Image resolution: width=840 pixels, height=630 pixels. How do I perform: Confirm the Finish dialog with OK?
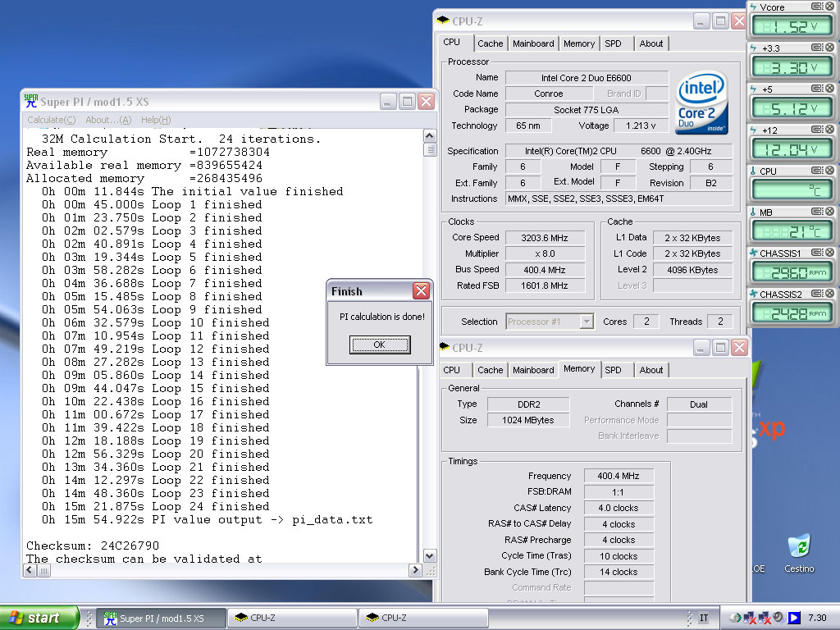[x=380, y=345]
